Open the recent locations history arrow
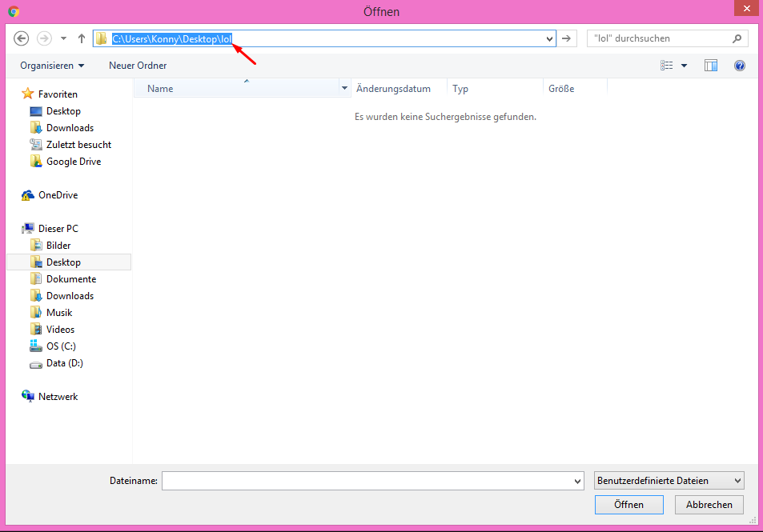Screen dimensions: 763x532 (63, 38)
